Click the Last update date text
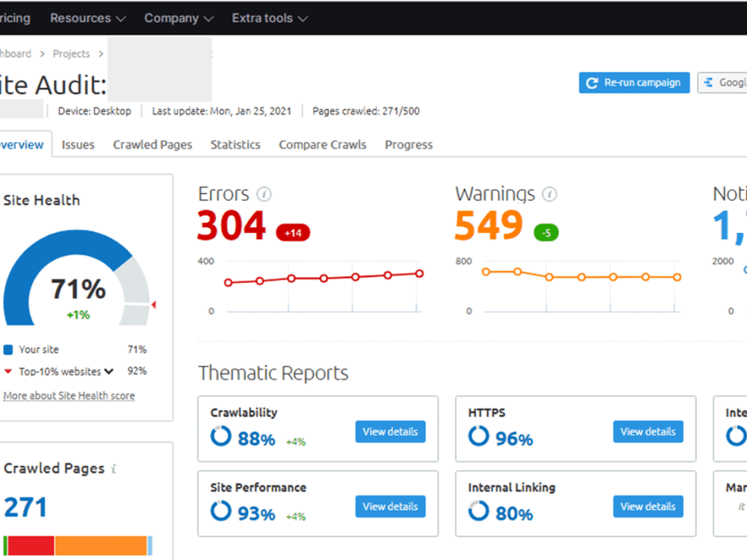 point(222,111)
